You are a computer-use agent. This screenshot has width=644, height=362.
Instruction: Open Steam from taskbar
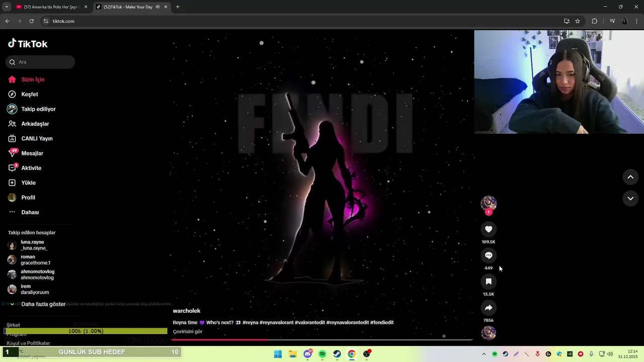coord(337,354)
